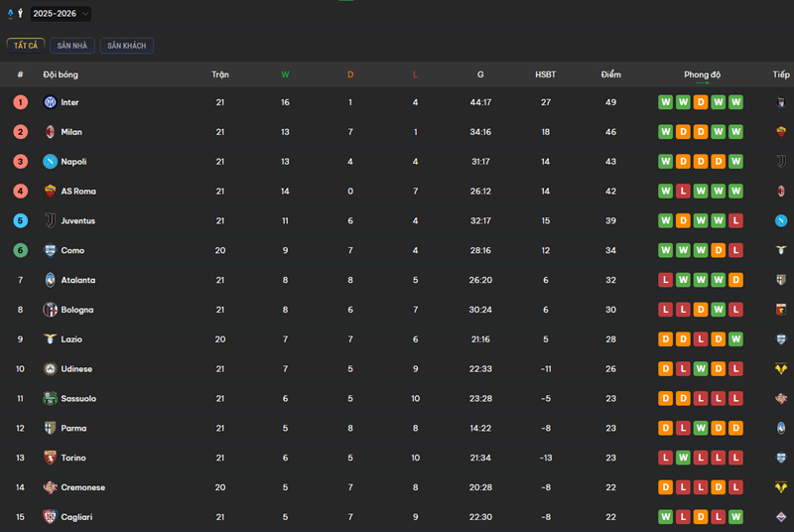Open the 2025-2026 season dropdown
This screenshot has width=794, height=532.
coord(60,14)
